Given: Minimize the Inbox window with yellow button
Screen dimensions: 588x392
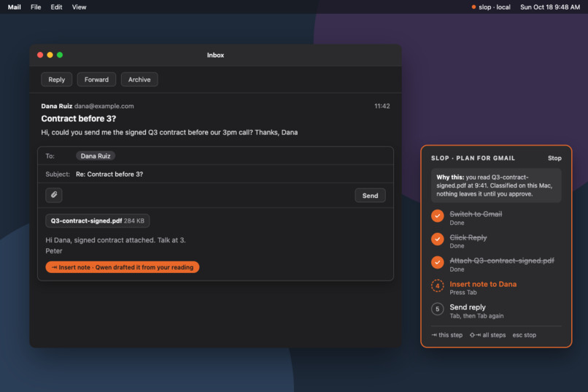Looking at the screenshot, I should click(x=50, y=55).
